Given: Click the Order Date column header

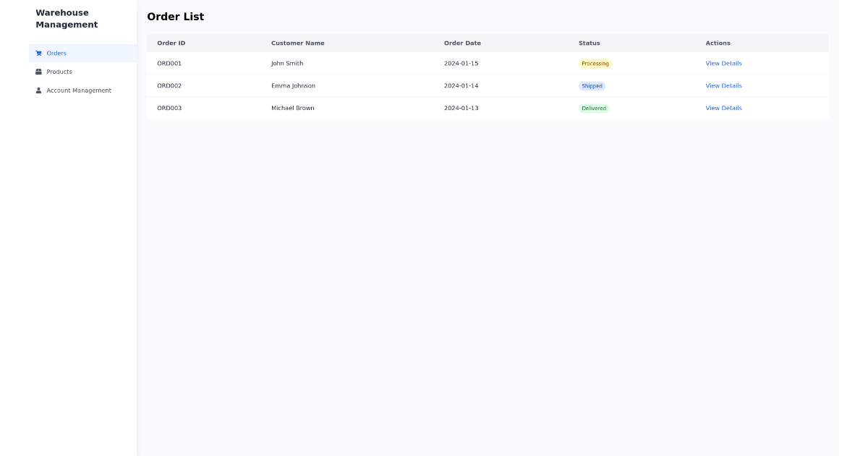Looking at the screenshot, I should pyautogui.click(x=462, y=43).
